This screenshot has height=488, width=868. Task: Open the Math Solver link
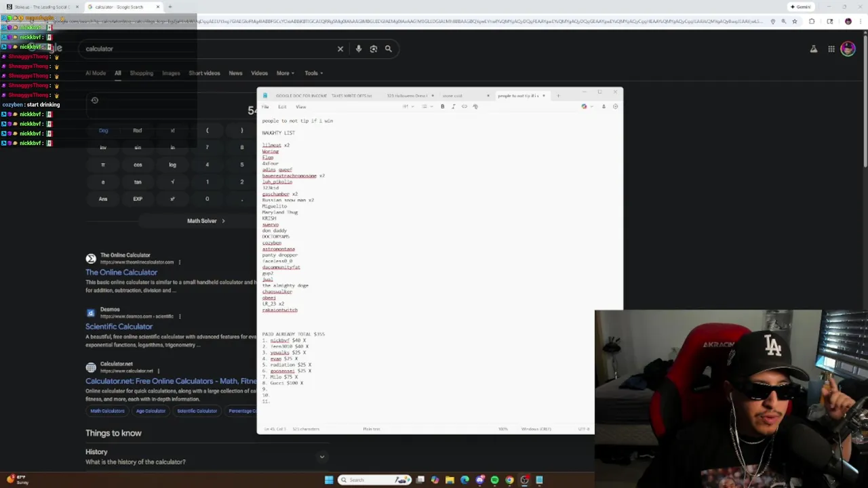(x=205, y=221)
